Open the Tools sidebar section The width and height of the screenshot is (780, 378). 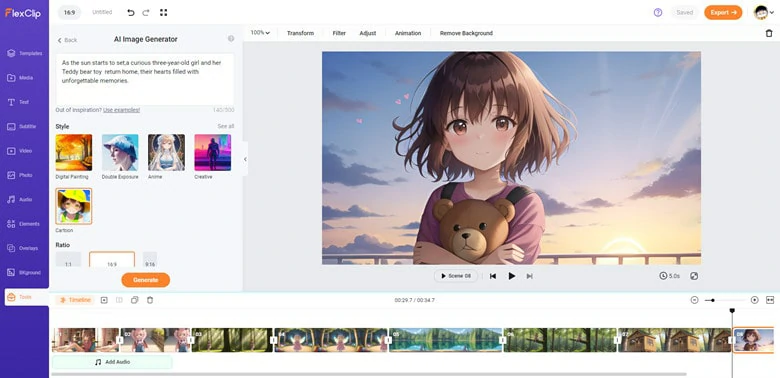26,297
